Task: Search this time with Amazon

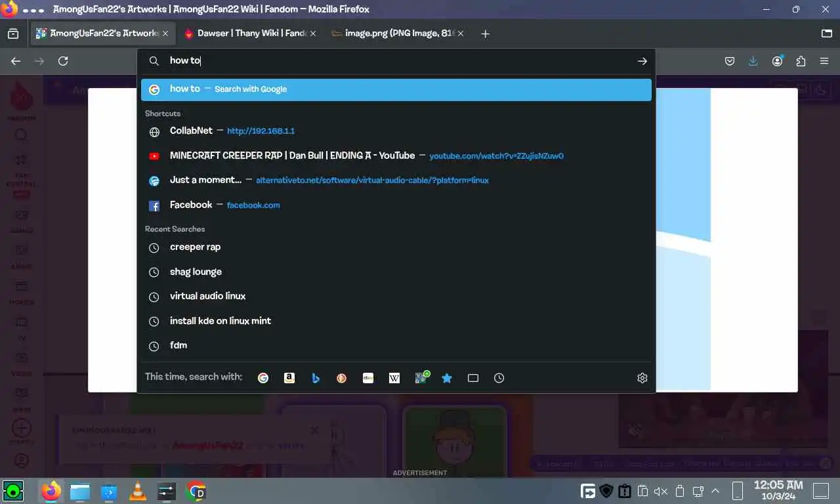Action: [x=289, y=378]
